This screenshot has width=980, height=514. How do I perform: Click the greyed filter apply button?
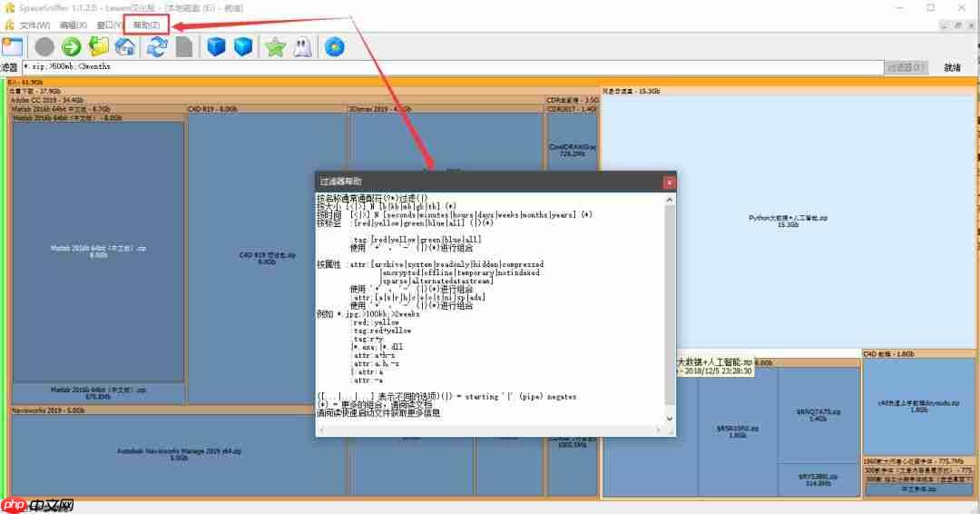(x=906, y=67)
